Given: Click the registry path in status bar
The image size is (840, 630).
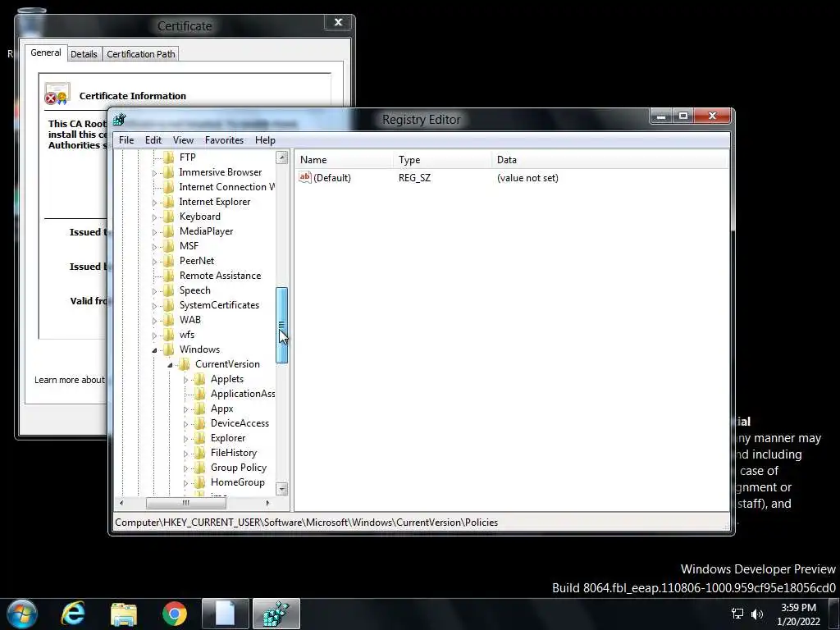Looking at the screenshot, I should click(307, 523).
